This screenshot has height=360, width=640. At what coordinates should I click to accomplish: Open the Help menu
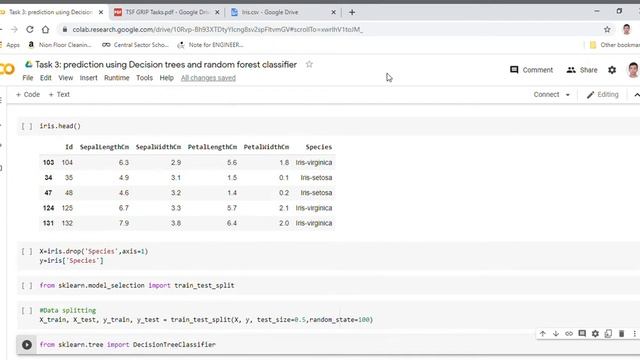167,78
